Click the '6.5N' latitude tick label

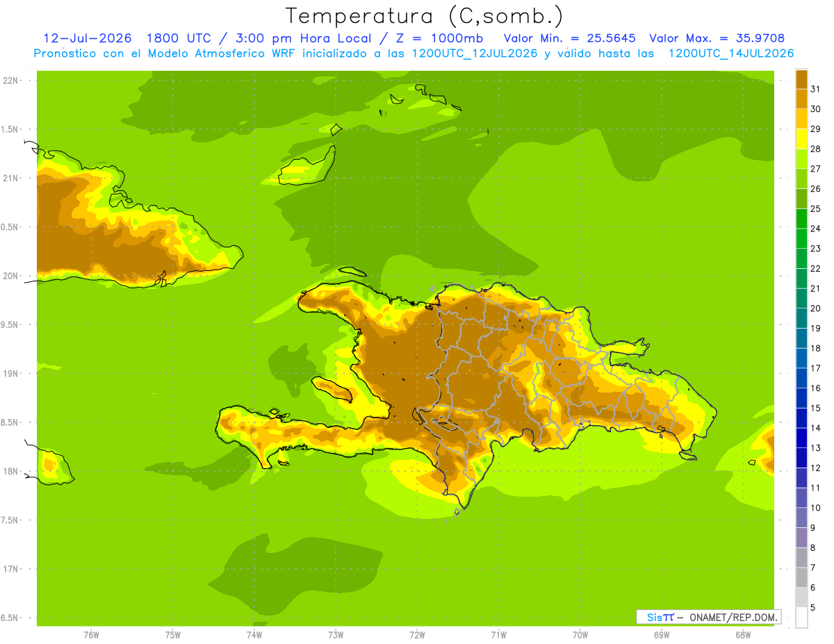[x=10, y=618]
